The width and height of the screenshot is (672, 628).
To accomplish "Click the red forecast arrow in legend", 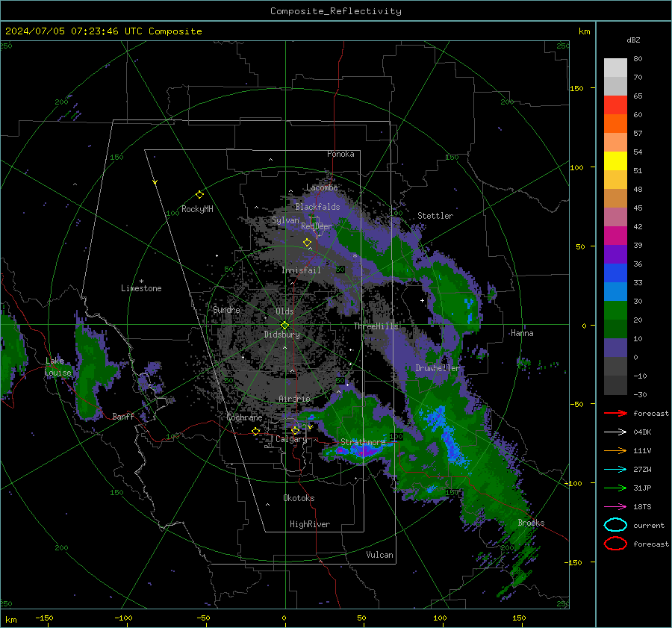I will (x=615, y=413).
